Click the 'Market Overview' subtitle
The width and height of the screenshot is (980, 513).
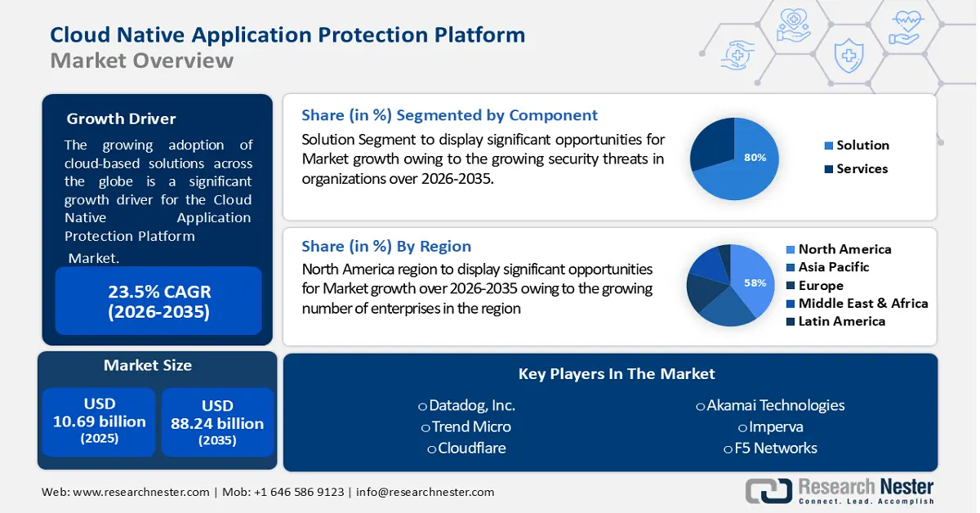(141, 60)
